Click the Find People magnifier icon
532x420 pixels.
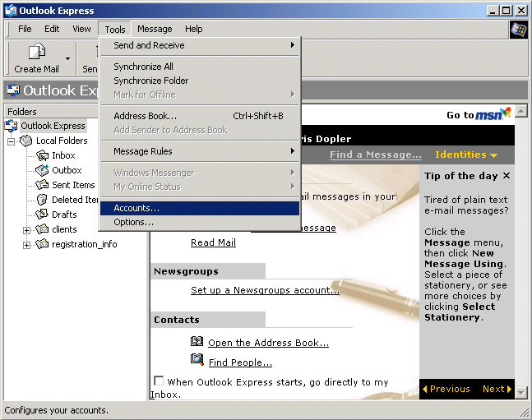click(x=197, y=360)
